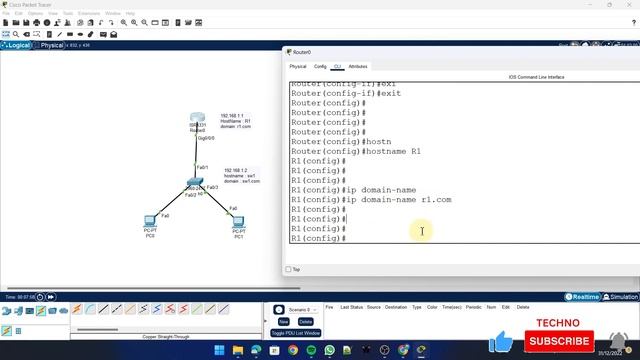Click the Add Simple PDU envelope icon
Image resolution: width=640 pixels, height=360 pixels.
tap(103, 34)
